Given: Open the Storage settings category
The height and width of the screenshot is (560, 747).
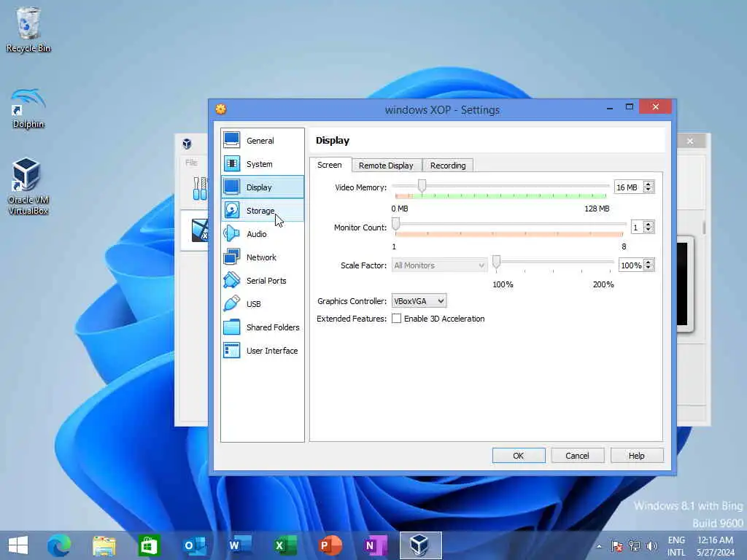Looking at the screenshot, I should point(263,211).
